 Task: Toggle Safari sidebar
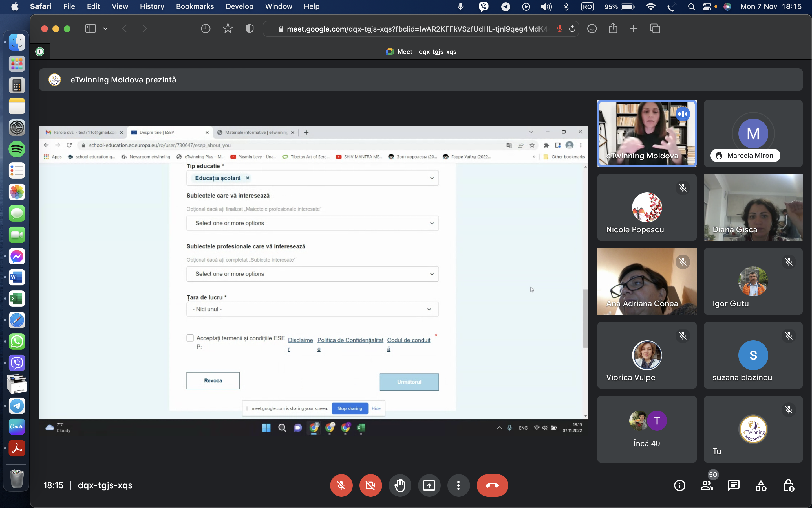click(90, 29)
